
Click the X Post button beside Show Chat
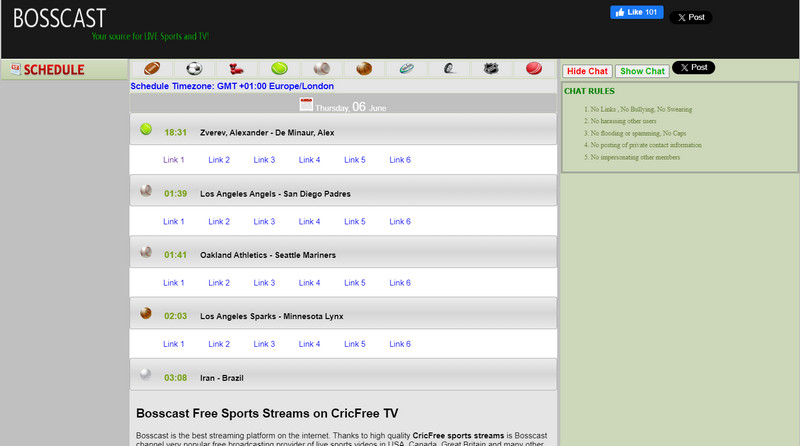coord(693,67)
